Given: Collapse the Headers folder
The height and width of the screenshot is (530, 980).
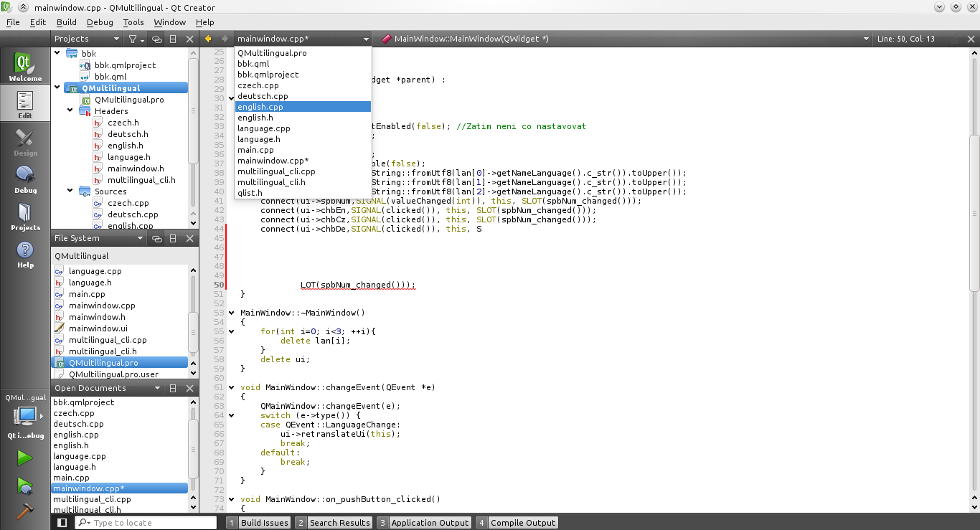Looking at the screenshot, I should click(x=70, y=110).
